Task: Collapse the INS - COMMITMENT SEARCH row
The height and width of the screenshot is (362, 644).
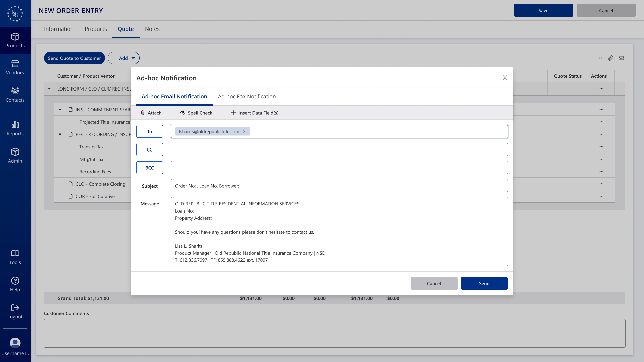Action: tap(60, 110)
